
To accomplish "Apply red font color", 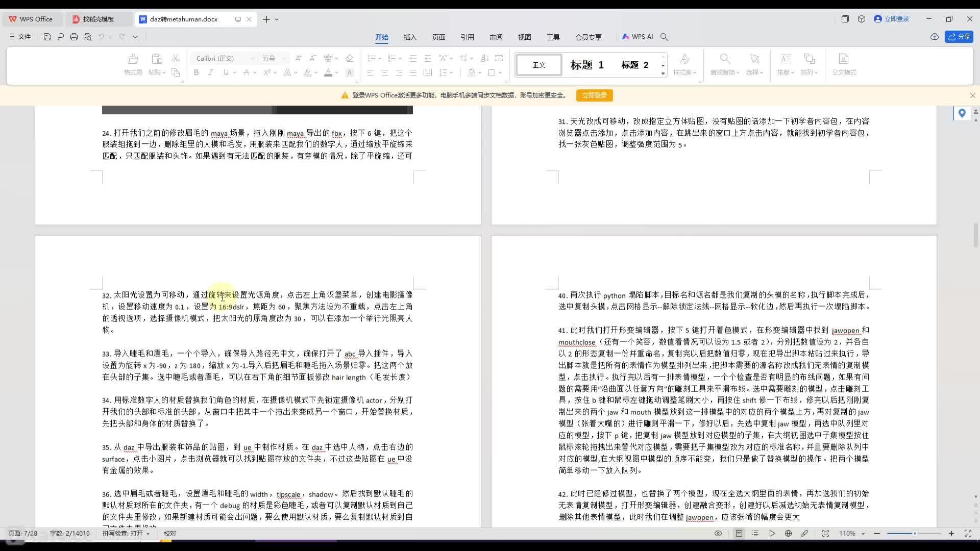I will pyautogui.click(x=328, y=72).
